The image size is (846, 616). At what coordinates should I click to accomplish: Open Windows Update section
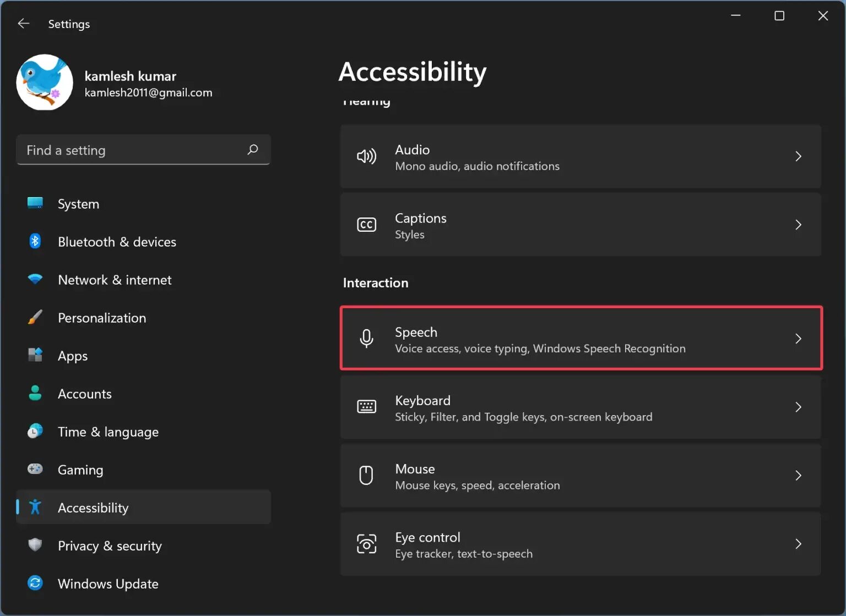(x=108, y=584)
